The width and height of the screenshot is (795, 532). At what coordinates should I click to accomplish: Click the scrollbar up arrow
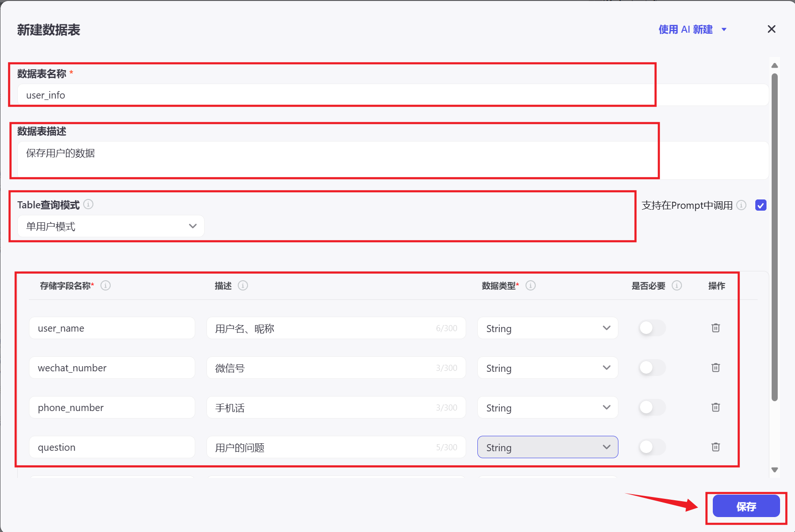(x=774, y=65)
